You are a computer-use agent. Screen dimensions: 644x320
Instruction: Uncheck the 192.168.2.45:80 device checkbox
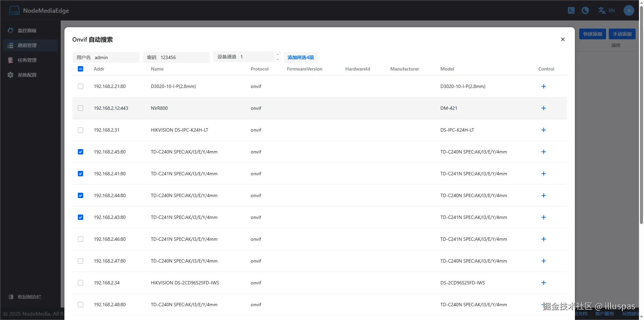(80, 152)
